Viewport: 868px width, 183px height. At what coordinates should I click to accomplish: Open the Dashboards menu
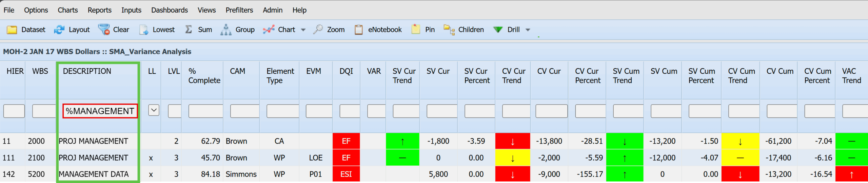tap(169, 10)
